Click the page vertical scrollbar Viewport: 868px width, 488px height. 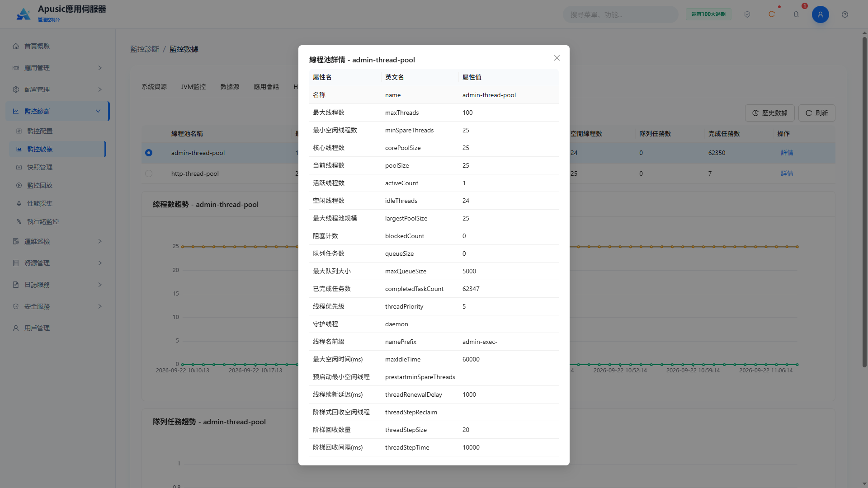[864, 202]
